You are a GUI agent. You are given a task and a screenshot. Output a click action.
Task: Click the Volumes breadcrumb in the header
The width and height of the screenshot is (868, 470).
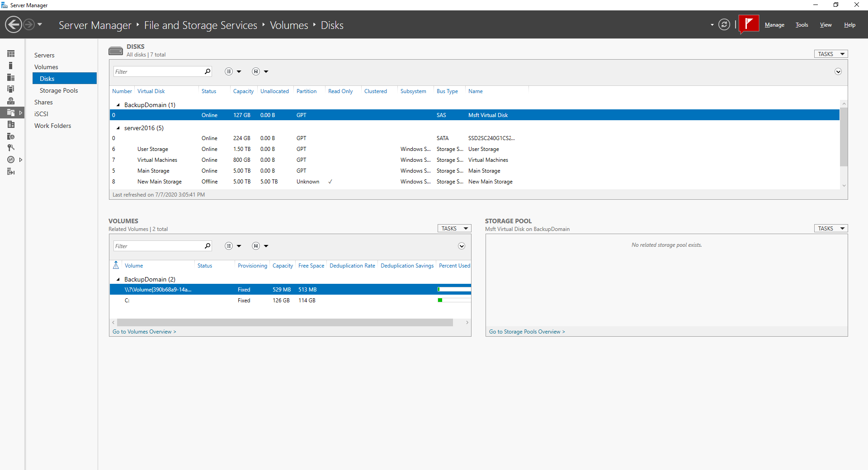point(289,25)
